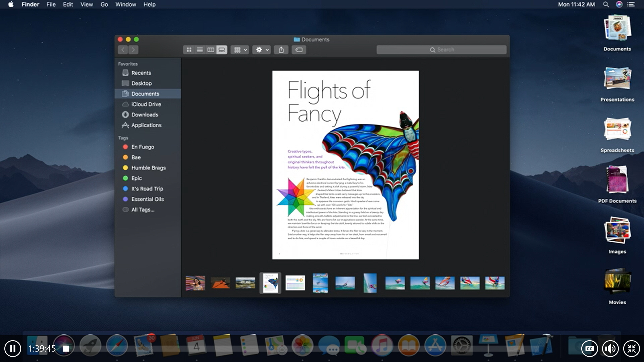644x362 pixels.
Task: Switch Finder to list view
Action: (200, 50)
